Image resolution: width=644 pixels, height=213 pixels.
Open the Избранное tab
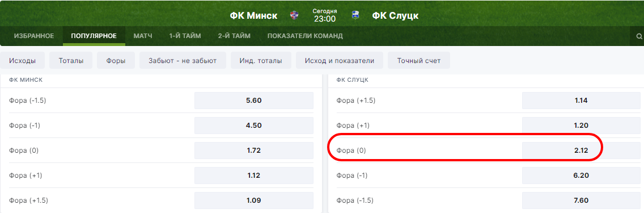34,36
